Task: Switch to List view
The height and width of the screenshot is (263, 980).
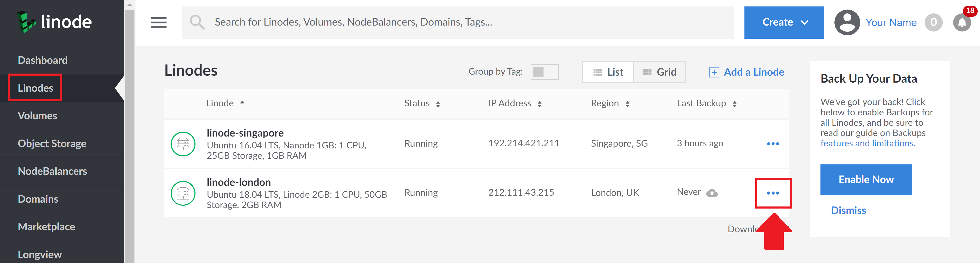Action: [608, 72]
